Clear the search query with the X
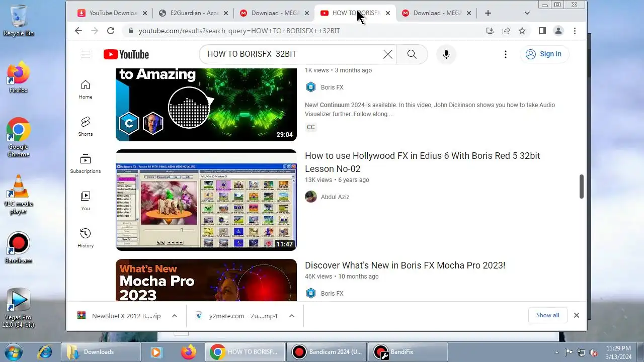Screen dimensions: 644x362 click(387, 54)
